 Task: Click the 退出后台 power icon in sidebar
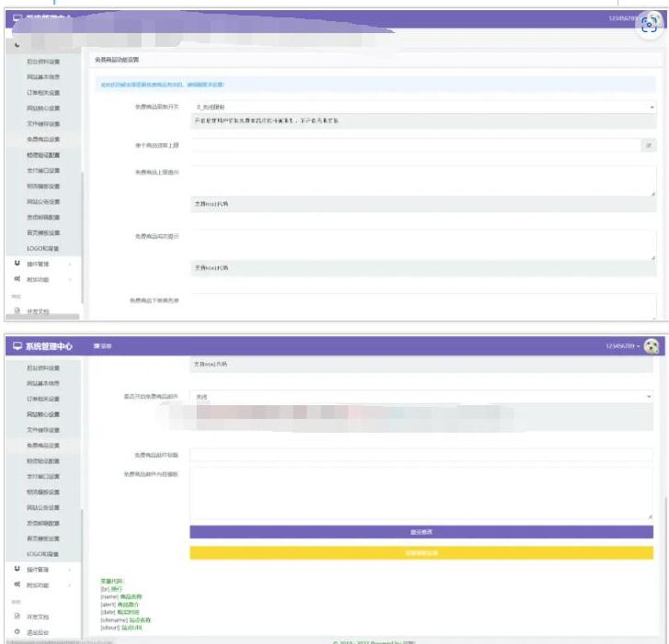pos(17,631)
